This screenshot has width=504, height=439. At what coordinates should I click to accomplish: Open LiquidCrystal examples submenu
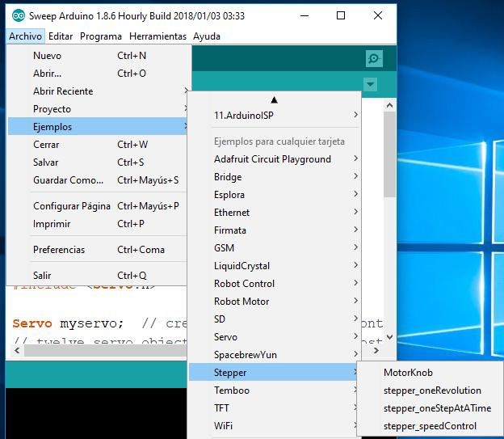click(274, 266)
